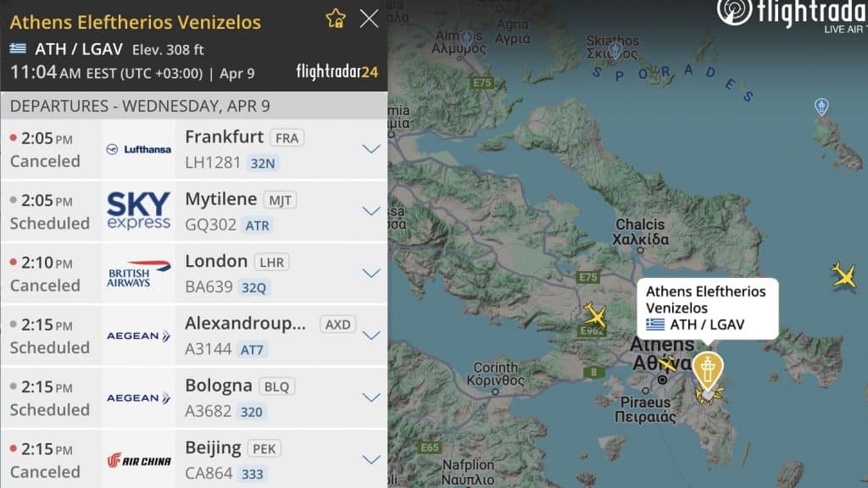Click the blue airport marker on the eastern island
The height and width of the screenshot is (488, 868).
click(x=821, y=106)
